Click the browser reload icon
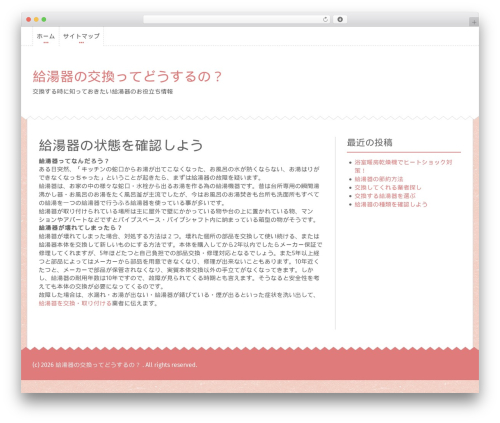The width and height of the screenshot is (500, 423). pyautogui.click(x=325, y=20)
